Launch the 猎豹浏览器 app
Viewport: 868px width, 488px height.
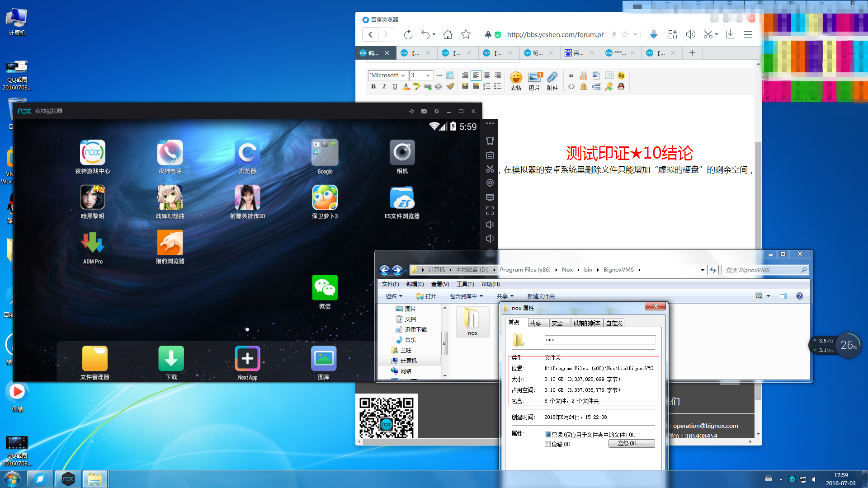click(x=170, y=247)
